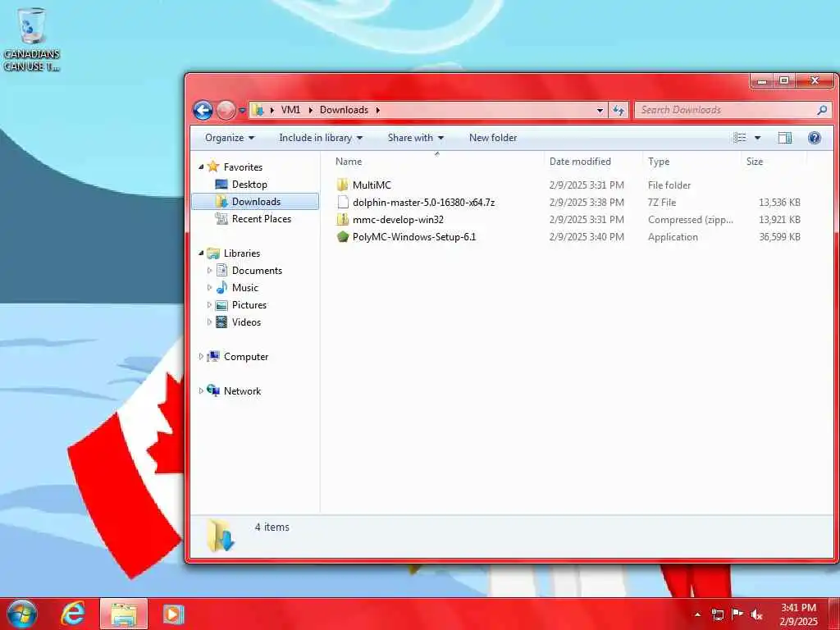Click the Forward navigation arrow
840x630 pixels.
coord(226,111)
